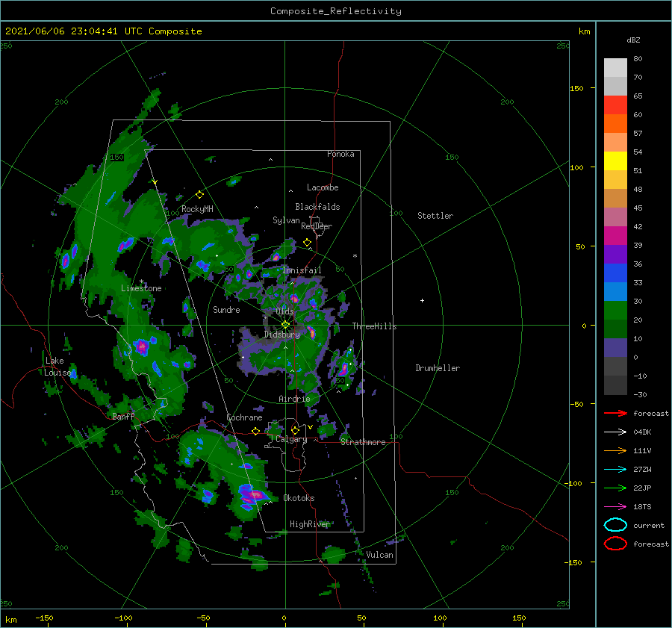Click the Blackfalds city label

tap(317, 207)
